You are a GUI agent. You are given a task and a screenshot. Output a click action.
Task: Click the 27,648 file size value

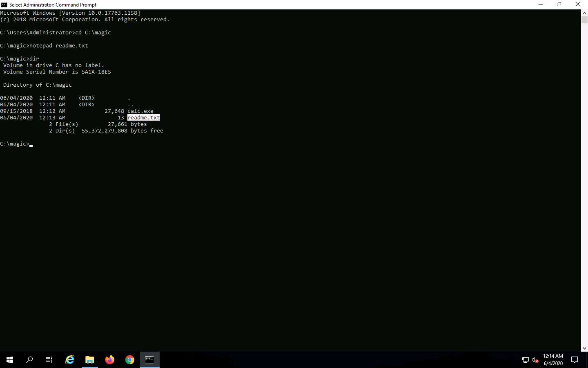coord(114,111)
